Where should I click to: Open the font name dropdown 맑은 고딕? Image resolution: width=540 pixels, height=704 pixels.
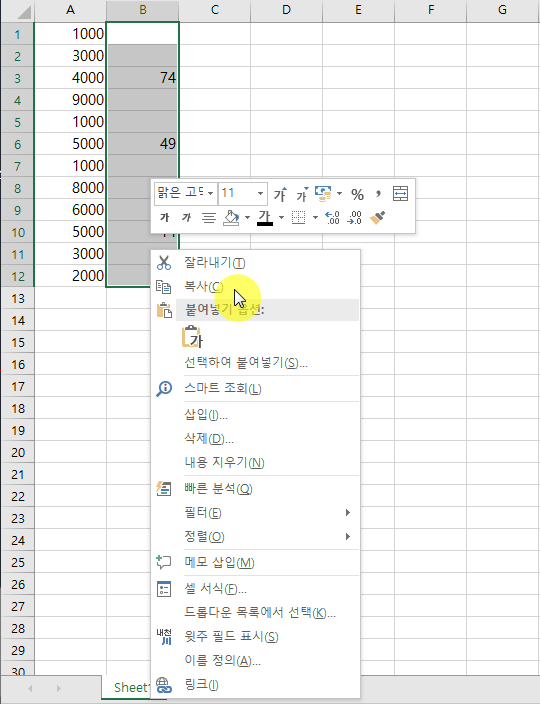186,194
